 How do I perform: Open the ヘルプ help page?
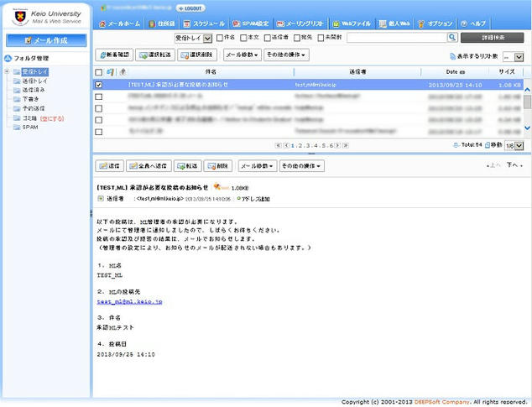pos(473,24)
